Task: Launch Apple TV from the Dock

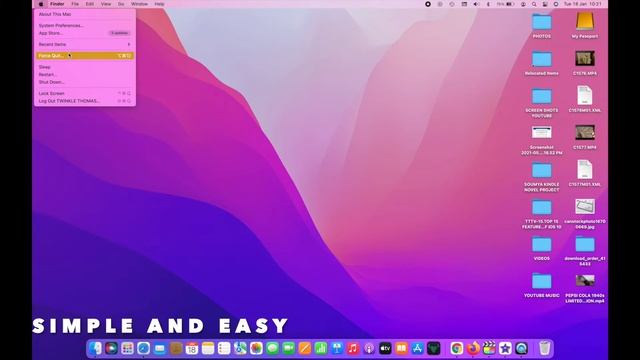Action: pos(385,348)
